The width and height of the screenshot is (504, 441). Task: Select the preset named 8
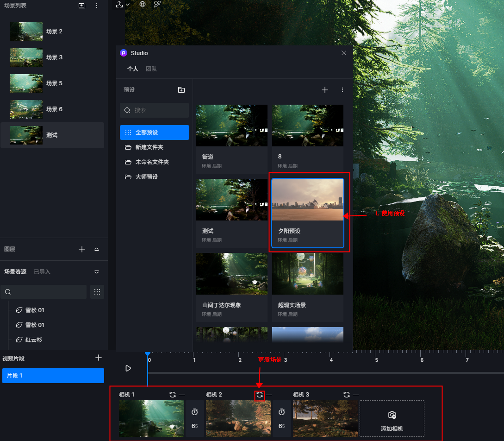pyautogui.click(x=308, y=139)
